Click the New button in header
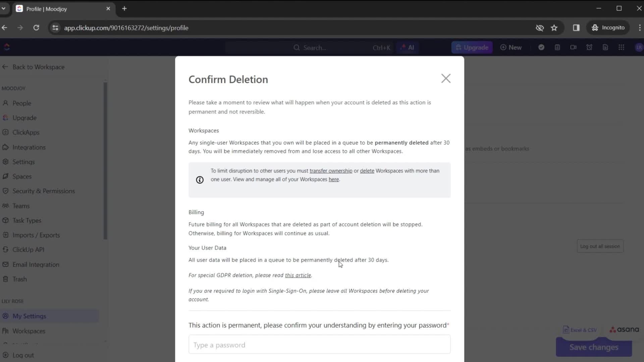 point(511,48)
